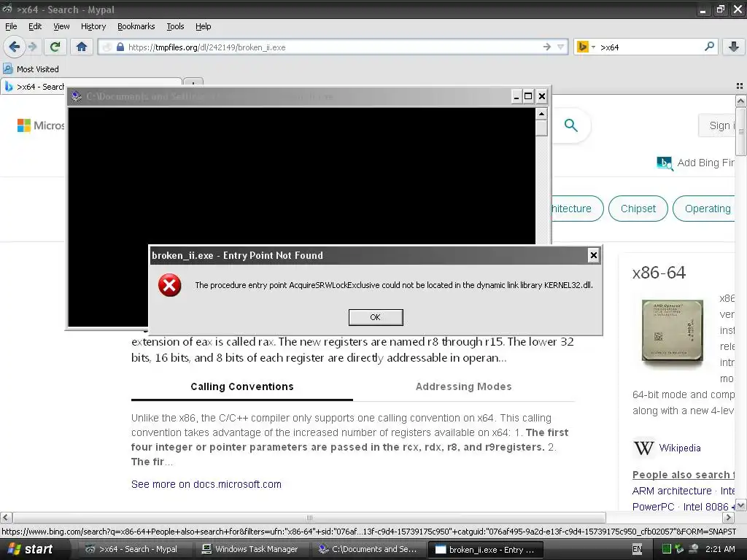This screenshot has height=560, width=747.
Task: Open See more on docs.microsoft.com link
Action: (x=206, y=484)
